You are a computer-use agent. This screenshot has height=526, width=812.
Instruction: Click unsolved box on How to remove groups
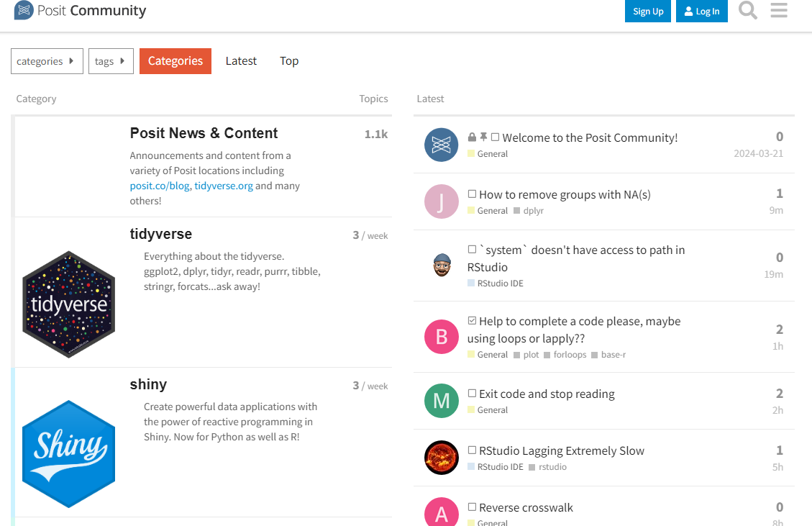[472, 194]
